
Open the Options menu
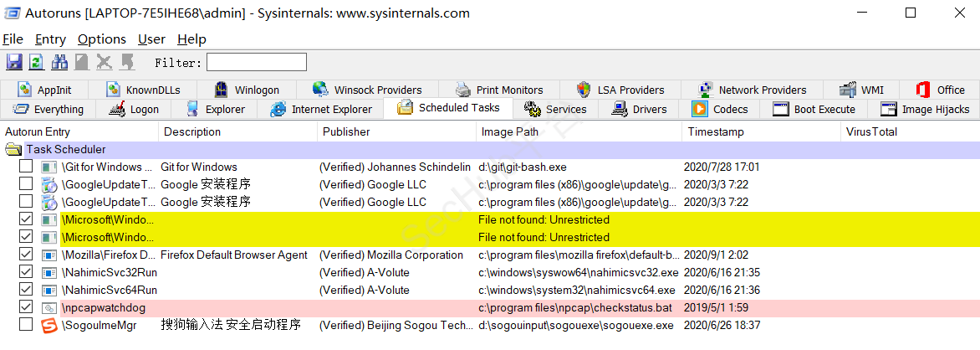tap(102, 39)
